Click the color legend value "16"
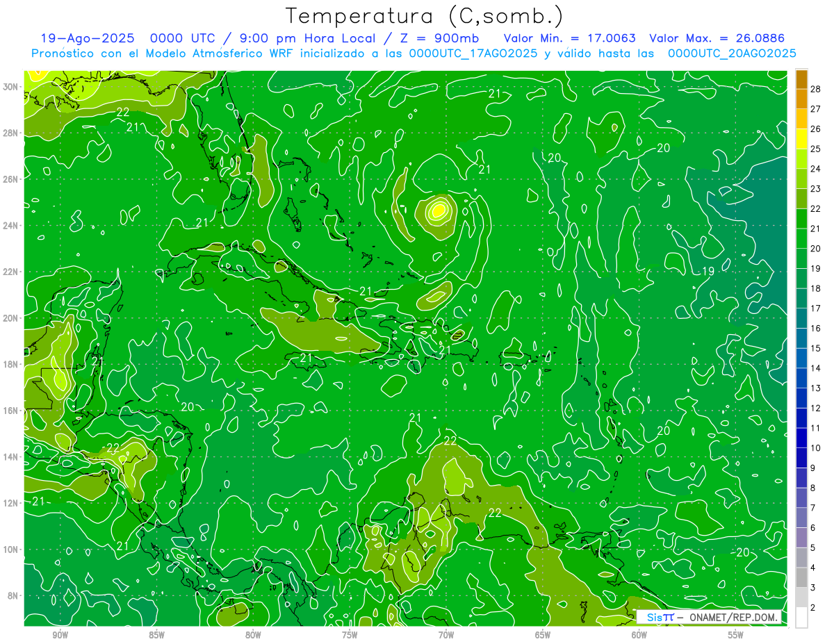Image resolution: width=834 pixels, height=644 pixels. pos(816,329)
